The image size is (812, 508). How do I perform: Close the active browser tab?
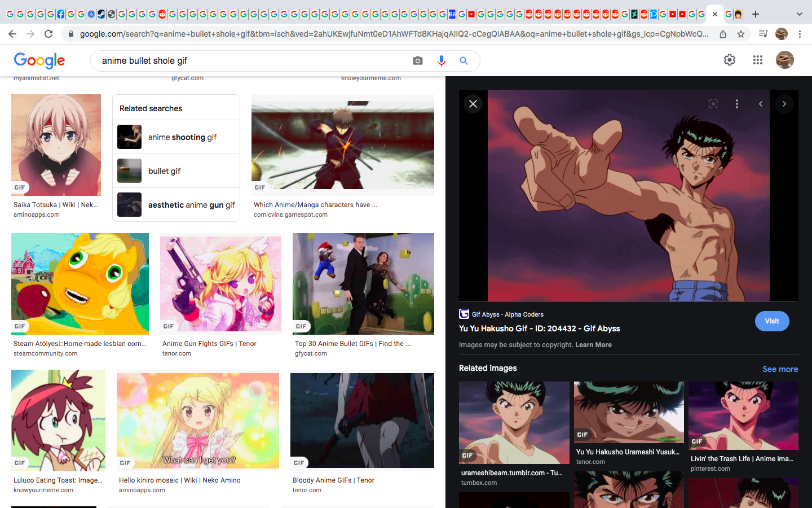[x=715, y=14]
